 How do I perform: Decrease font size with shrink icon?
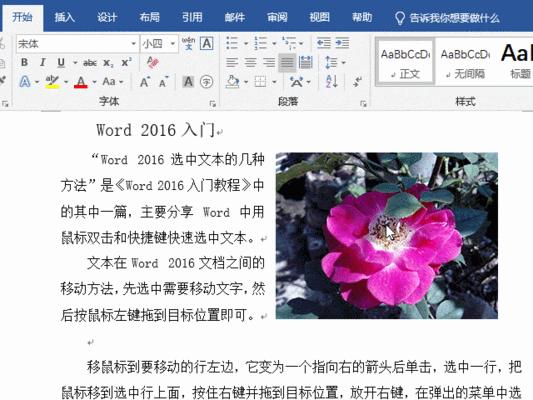point(164,82)
